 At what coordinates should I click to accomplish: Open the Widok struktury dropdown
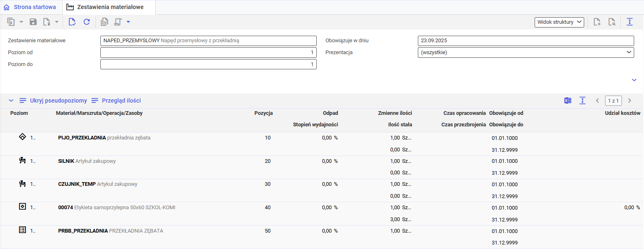(x=559, y=22)
